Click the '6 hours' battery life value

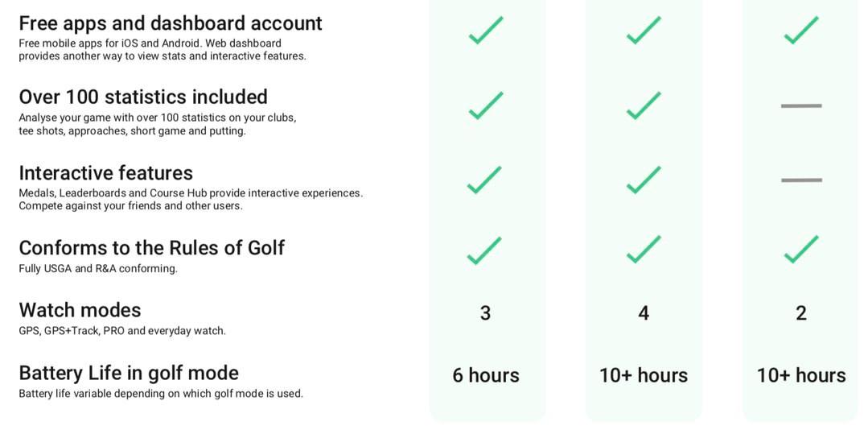click(486, 375)
